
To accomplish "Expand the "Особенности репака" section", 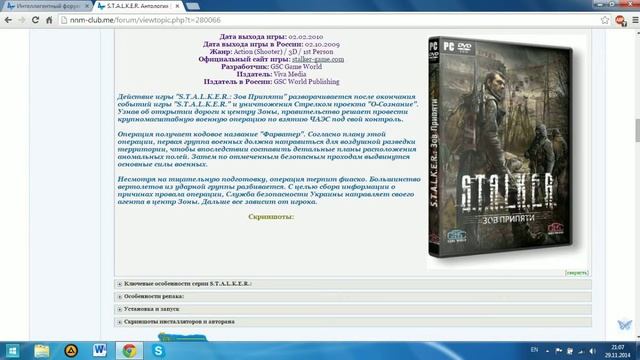I will pos(353,296).
